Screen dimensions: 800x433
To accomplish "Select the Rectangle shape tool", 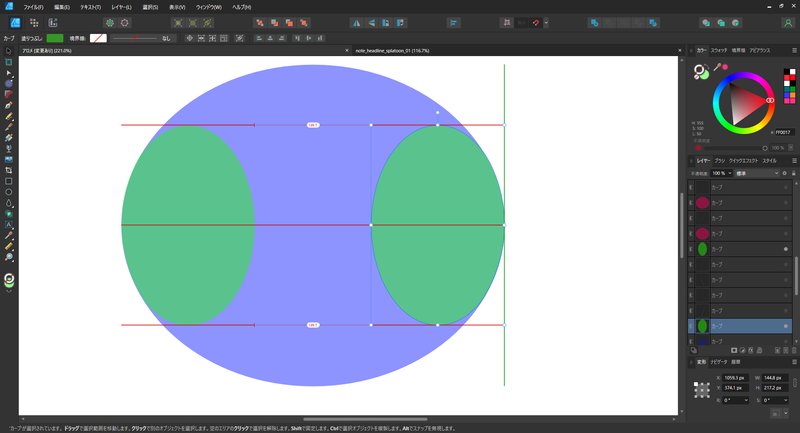I will point(9,181).
